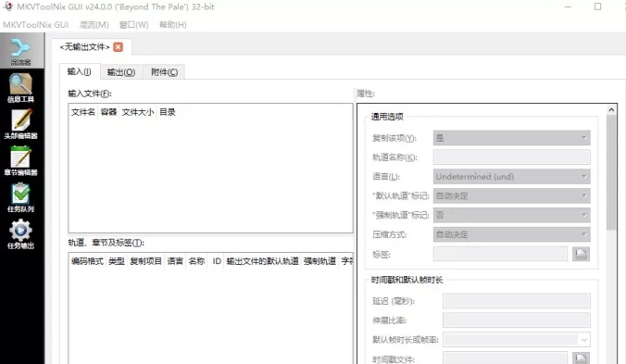Switch to the 输入(I) tab
626x364 pixels.
tap(80, 71)
